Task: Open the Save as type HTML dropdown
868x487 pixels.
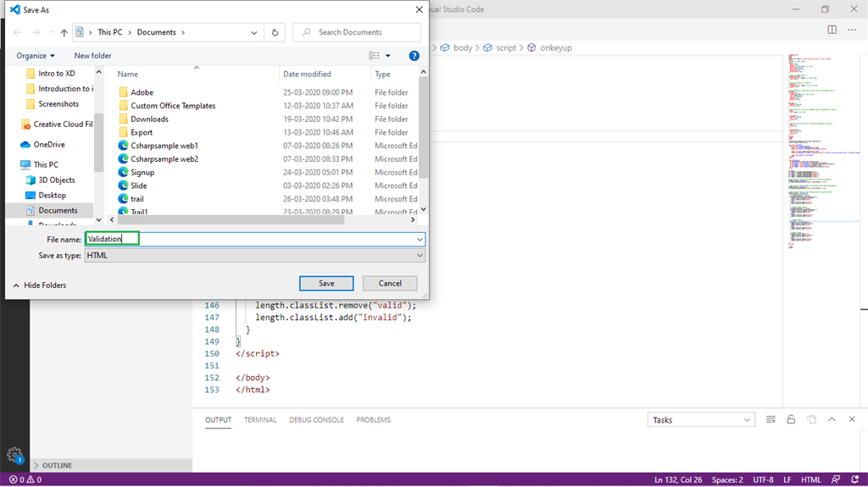Action: click(x=254, y=256)
